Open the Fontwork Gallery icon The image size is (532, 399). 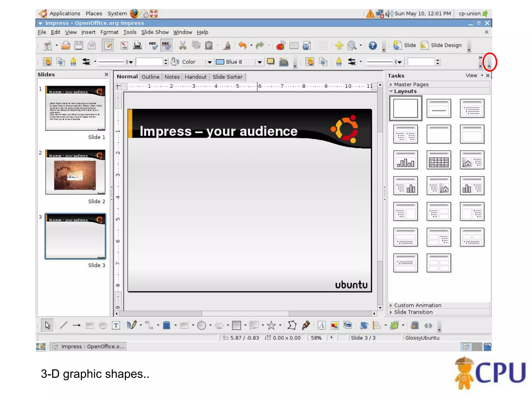[321, 325]
